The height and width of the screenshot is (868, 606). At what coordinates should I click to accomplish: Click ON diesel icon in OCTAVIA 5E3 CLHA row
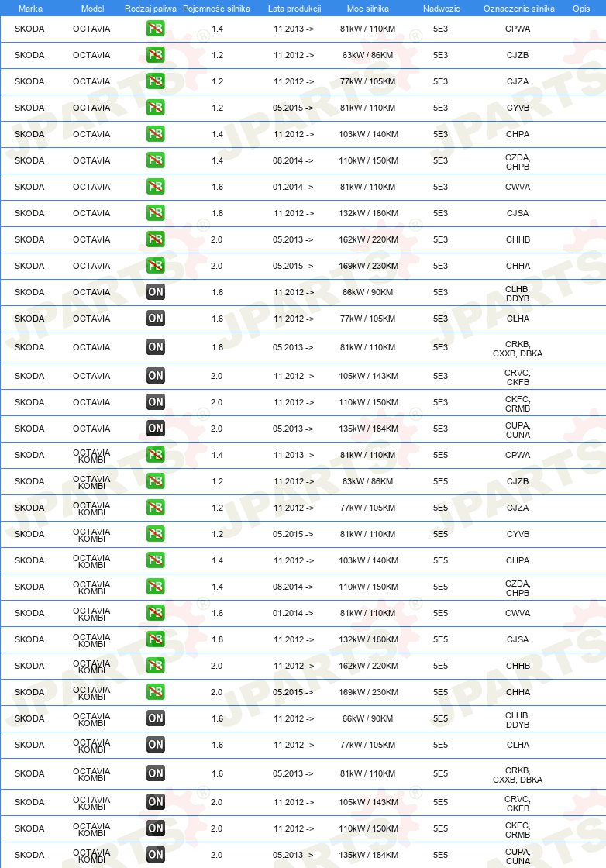pos(156,319)
